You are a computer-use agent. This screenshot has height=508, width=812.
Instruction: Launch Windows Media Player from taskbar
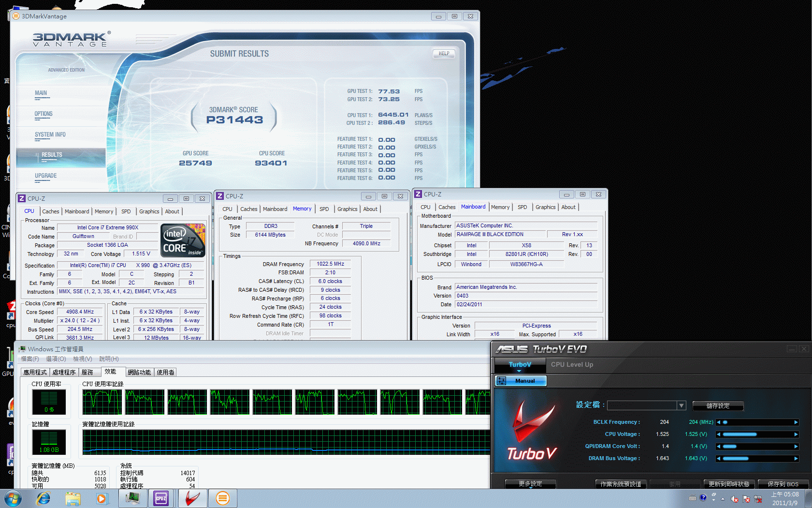[x=101, y=498]
